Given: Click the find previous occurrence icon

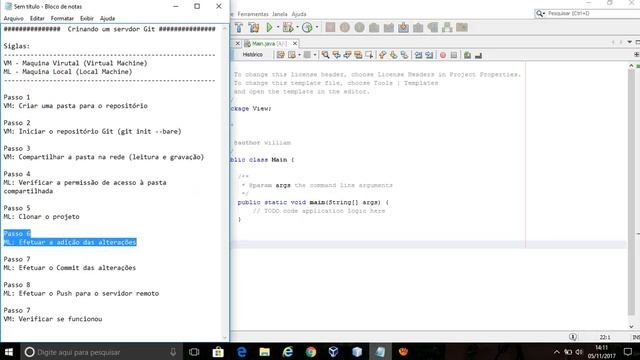Looking at the screenshot, I should pos(336,55).
